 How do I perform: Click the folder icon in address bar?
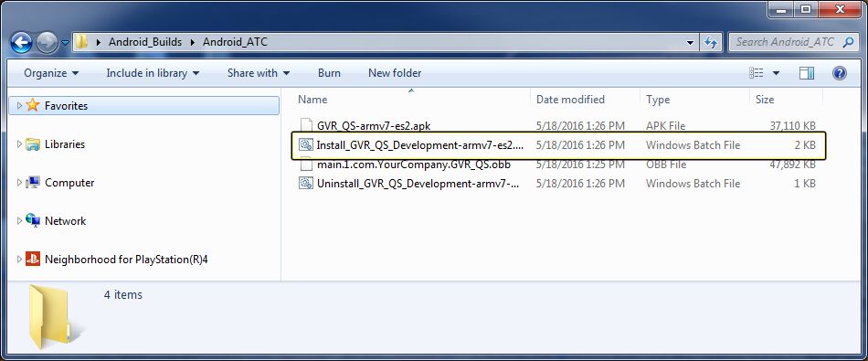pyautogui.click(x=81, y=42)
